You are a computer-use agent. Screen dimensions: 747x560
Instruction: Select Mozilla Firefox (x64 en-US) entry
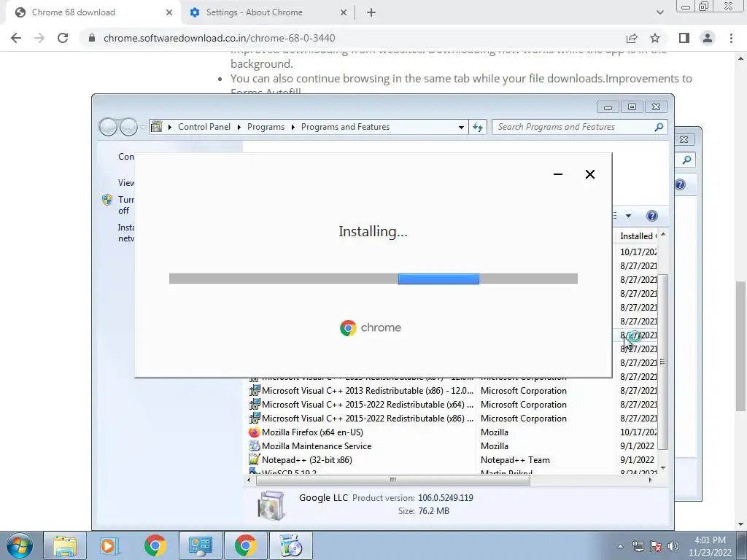452,432
